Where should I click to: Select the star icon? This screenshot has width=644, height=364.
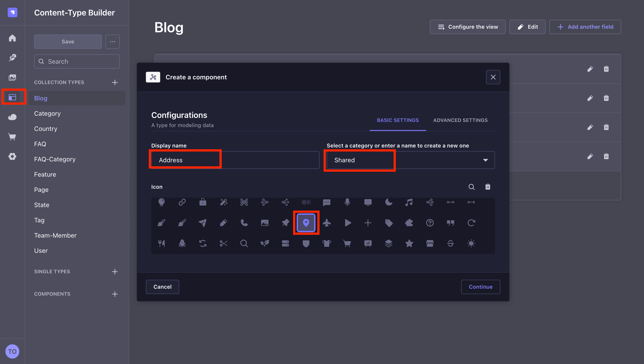[409, 243]
